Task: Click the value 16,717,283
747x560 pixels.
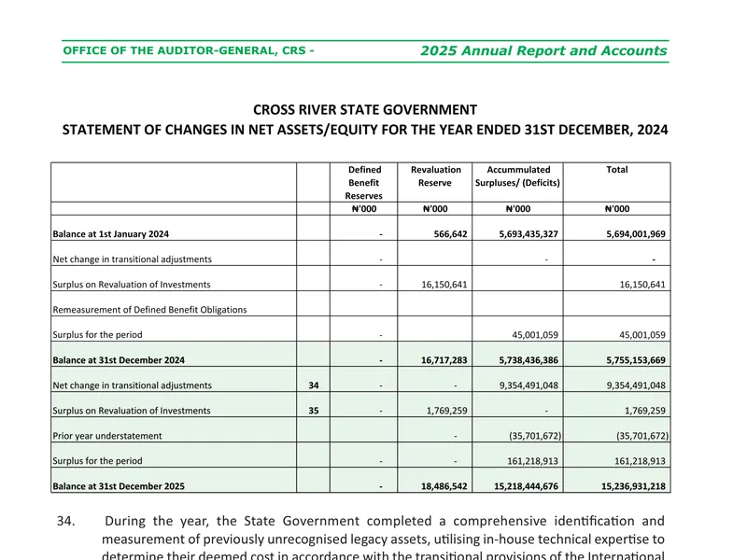Action: click(444, 360)
